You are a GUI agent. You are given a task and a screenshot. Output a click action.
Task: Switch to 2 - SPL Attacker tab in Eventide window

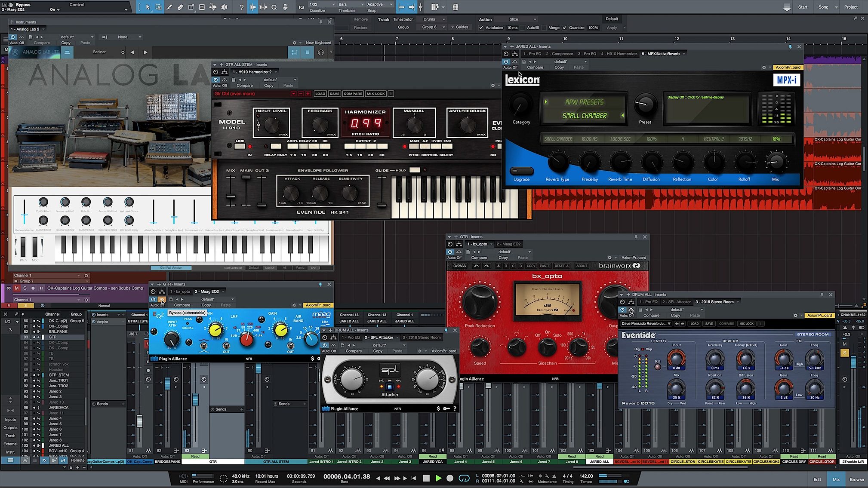coord(676,302)
